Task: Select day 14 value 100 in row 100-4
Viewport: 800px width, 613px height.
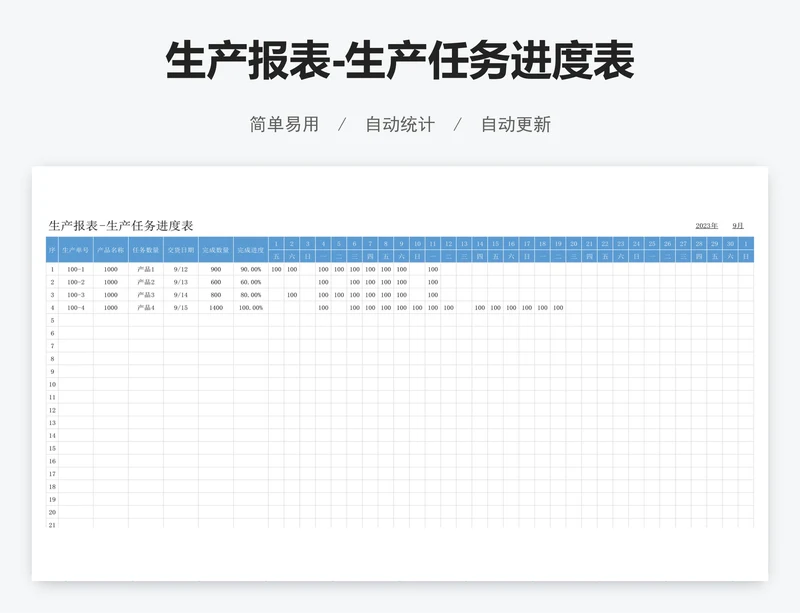Action: [x=480, y=307]
